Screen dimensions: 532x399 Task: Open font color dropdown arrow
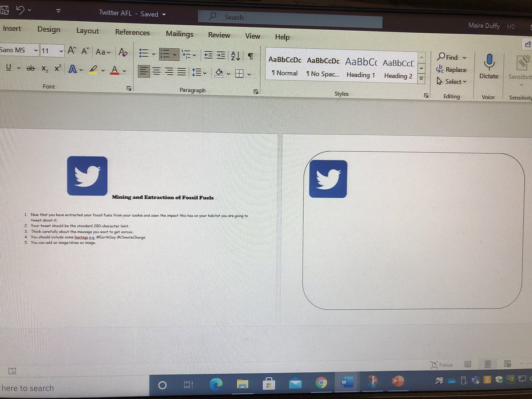pos(125,70)
